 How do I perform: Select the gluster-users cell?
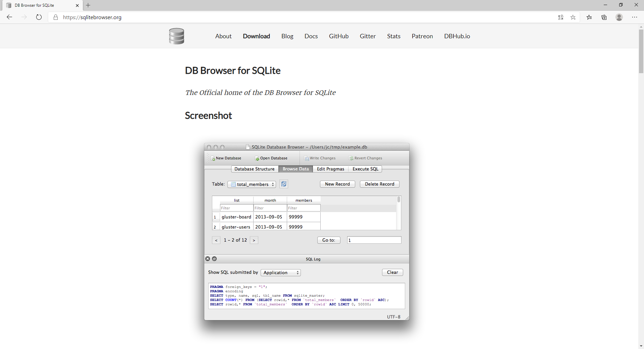tap(236, 227)
